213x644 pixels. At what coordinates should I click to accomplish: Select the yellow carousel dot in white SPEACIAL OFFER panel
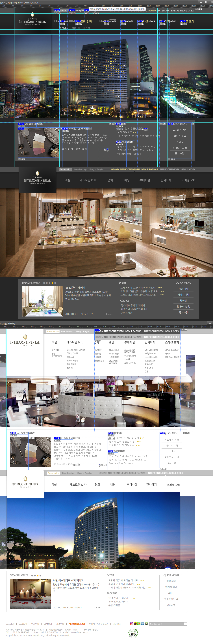38,576
